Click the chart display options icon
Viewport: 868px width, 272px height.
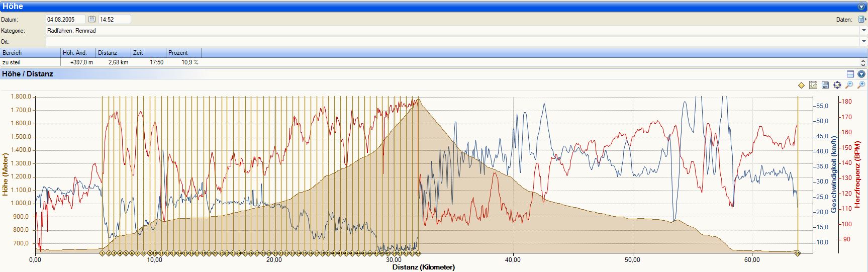coord(813,85)
